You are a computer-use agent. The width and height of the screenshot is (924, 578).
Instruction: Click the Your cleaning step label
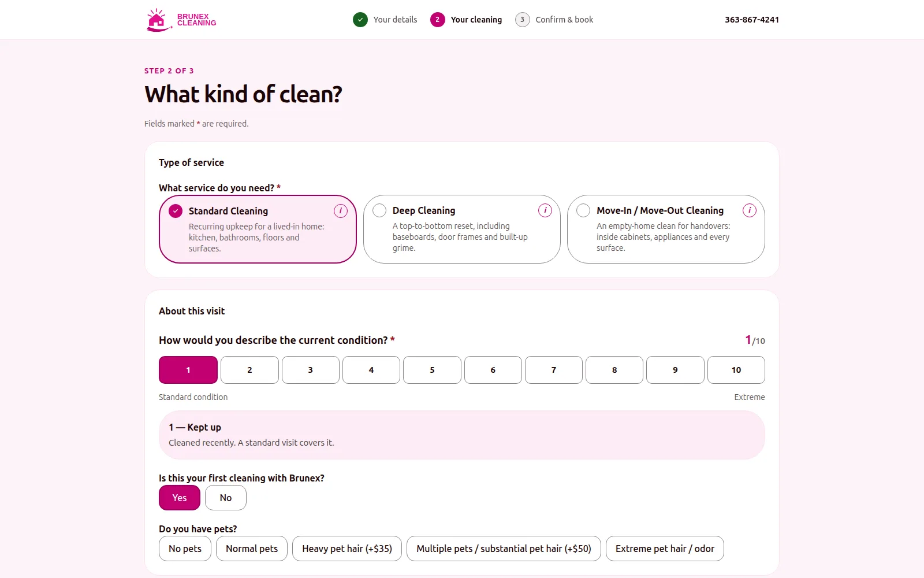pyautogui.click(x=476, y=20)
